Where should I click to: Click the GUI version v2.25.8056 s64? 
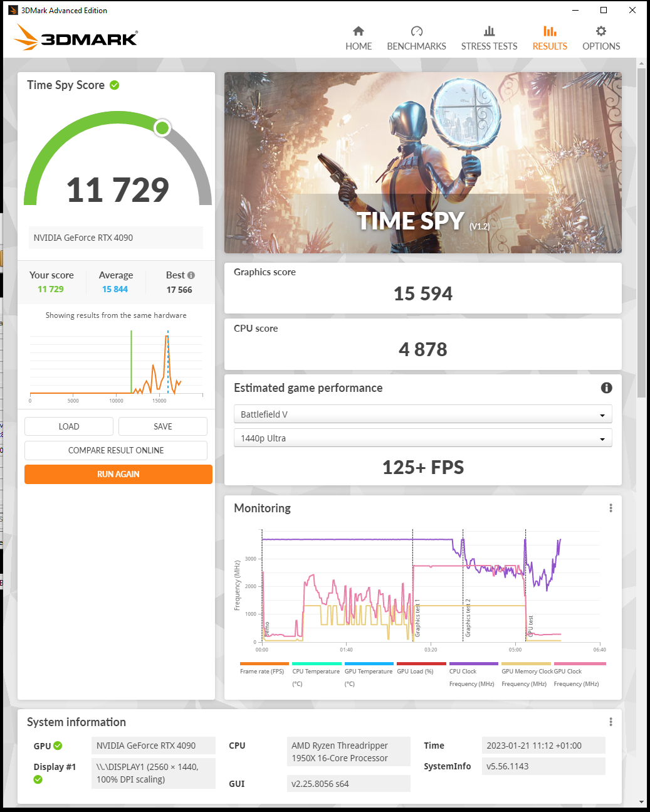point(349,784)
